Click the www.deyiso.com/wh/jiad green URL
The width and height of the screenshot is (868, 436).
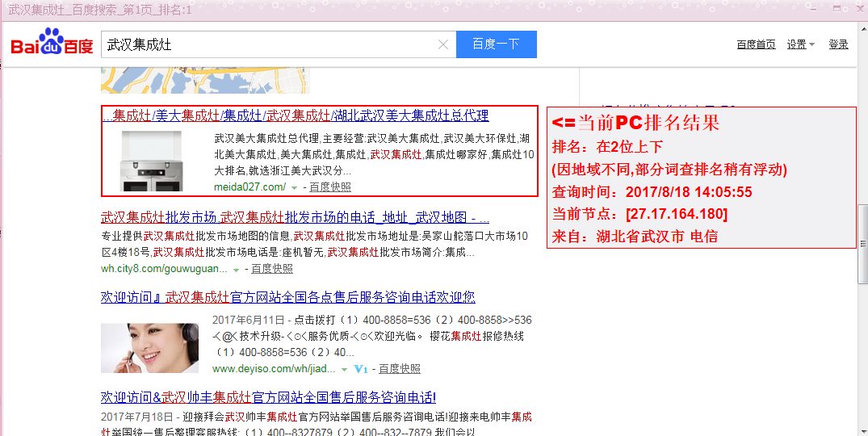pos(274,368)
